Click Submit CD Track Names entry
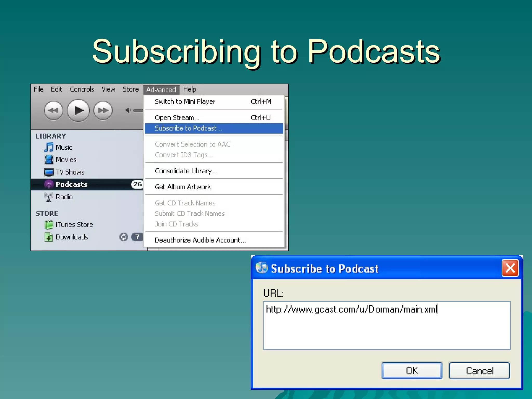 click(214, 214)
